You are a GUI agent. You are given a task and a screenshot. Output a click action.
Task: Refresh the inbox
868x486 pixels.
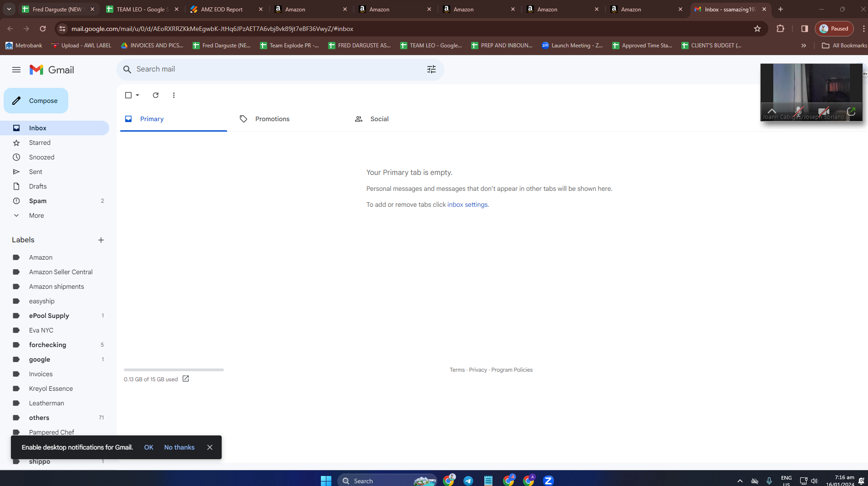pos(156,95)
